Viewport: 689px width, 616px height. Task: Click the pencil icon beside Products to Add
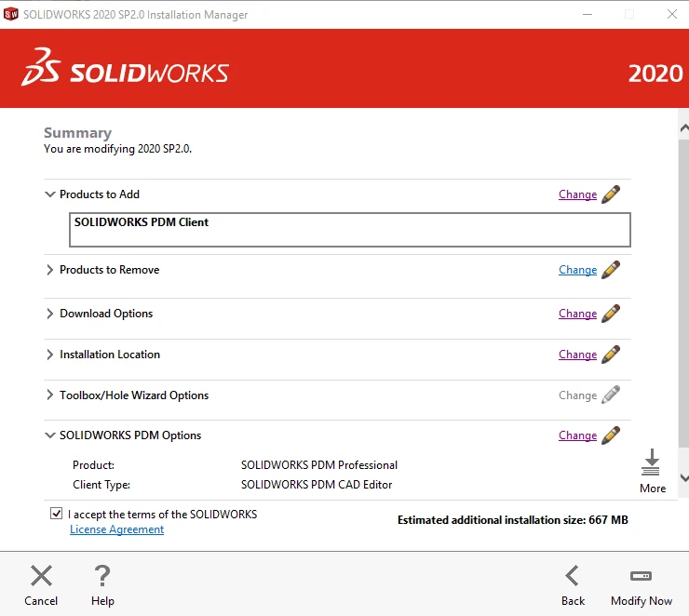tap(611, 194)
